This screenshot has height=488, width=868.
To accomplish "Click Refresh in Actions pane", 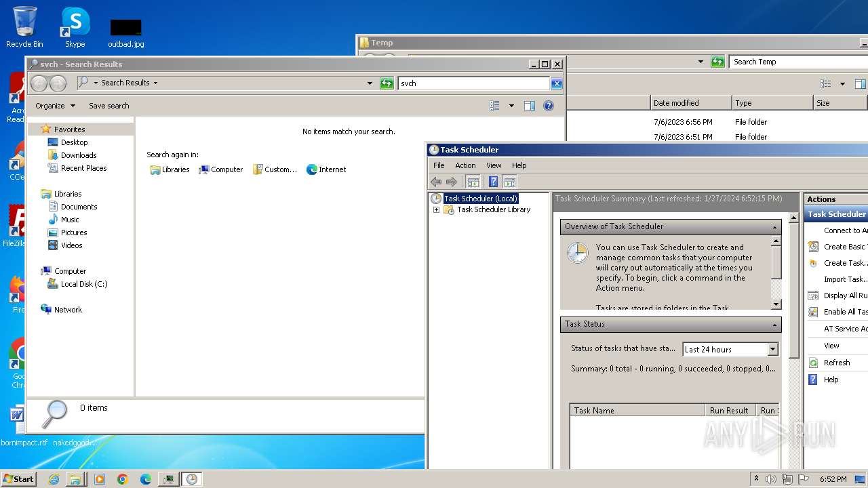I will coord(837,363).
